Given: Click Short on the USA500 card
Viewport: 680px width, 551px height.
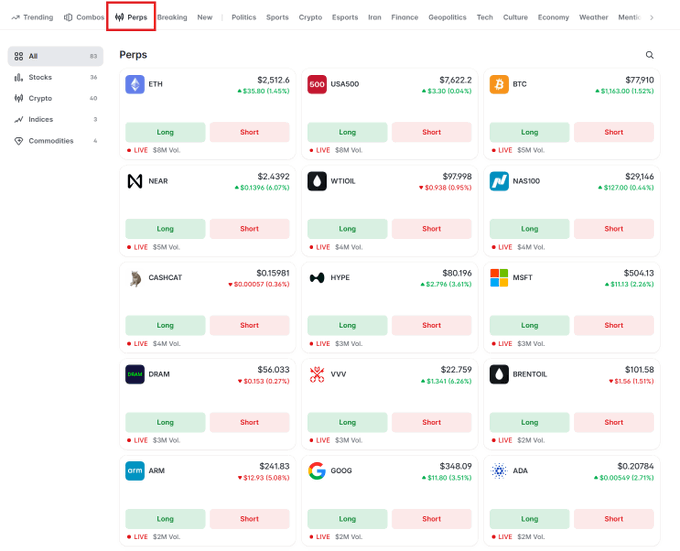Looking at the screenshot, I should pos(432,132).
